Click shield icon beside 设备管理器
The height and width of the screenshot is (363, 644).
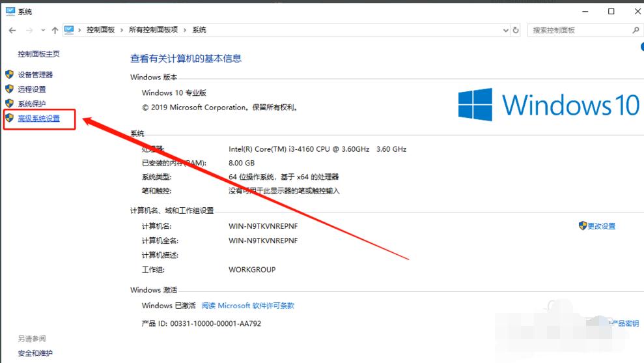point(10,74)
